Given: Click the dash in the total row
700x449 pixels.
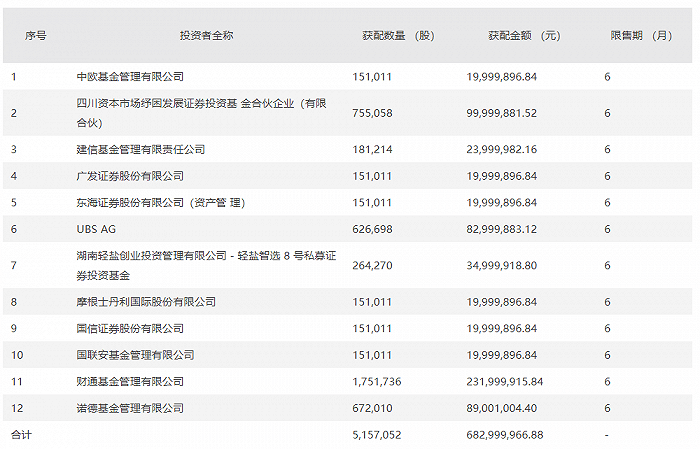Looking at the screenshot, I should pyautogui.click(x=606, y=435).
